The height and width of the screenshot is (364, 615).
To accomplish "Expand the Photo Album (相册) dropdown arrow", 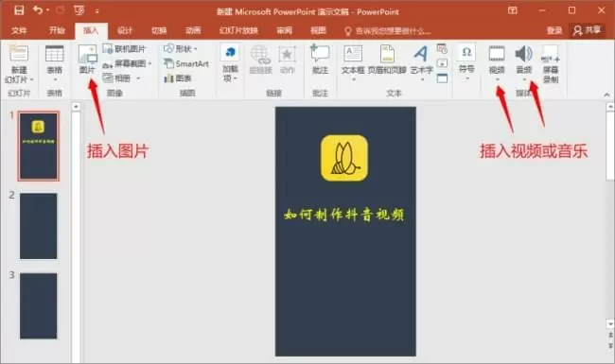I will [138, 78].
